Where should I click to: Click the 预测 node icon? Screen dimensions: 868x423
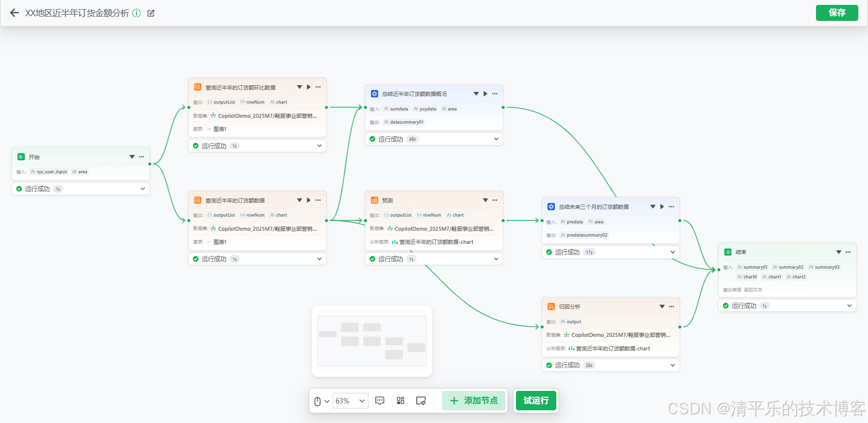(x=374, y=200)
